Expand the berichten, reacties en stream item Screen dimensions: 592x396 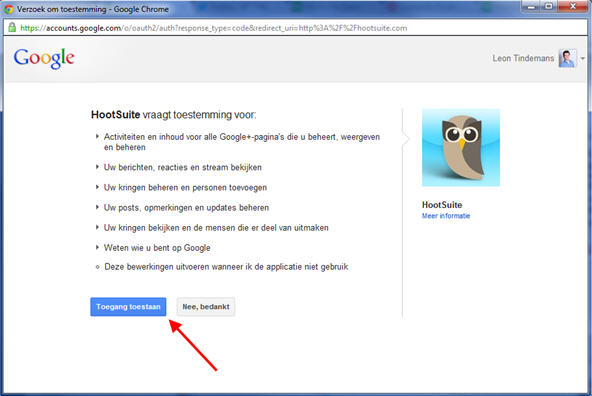(x=97, y=167)
